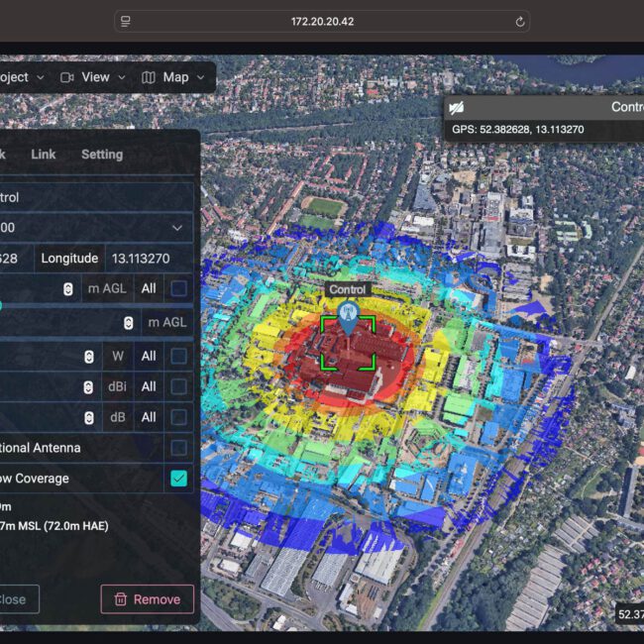Viewport: 644px width, 644px height.
Task: Reload the page with browser refresh icon
Action: pyautogui.click(x=520, y=21)
